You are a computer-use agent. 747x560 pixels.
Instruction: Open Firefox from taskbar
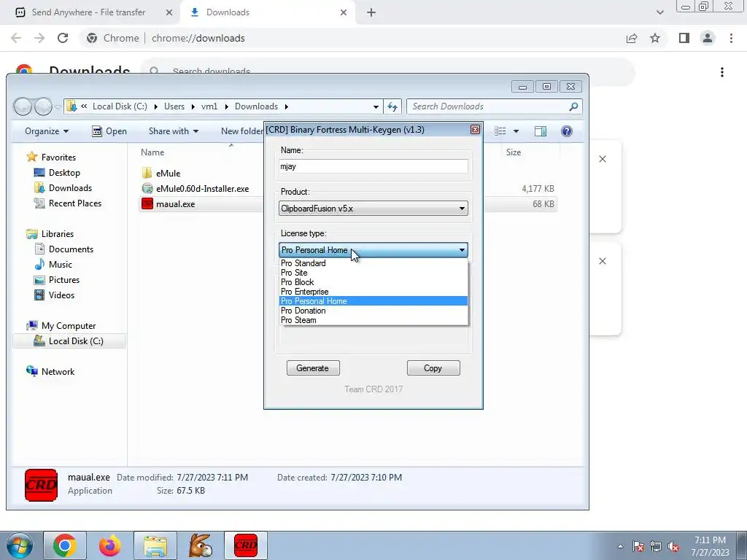pos(110,545)
